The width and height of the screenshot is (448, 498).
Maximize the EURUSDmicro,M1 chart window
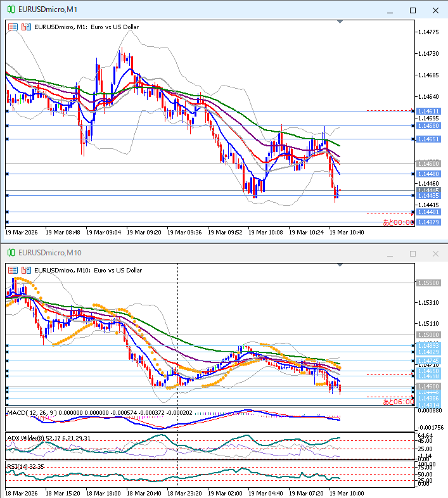pyautogui.click(x=413, y=10)
